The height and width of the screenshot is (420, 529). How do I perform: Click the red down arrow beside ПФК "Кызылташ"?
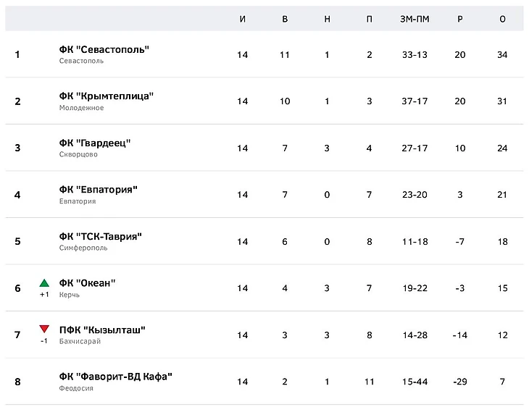tap(44, 329)
